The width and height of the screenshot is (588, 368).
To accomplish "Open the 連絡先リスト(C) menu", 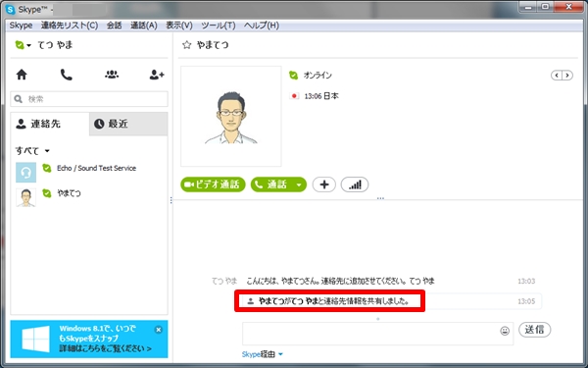I will pyautogui.click(x=70, y=26).
